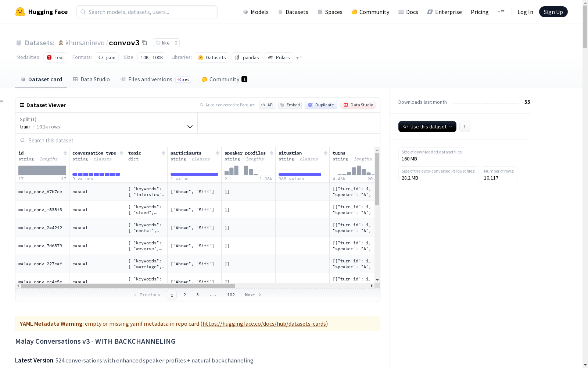Go to the Pricing page
This screenshot has width=588, height=368.
coord(480,12)
